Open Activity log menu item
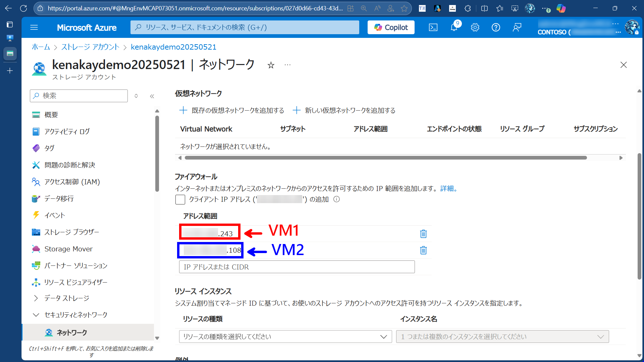Image resolution: width=644 pixels, height=362 pixels. [67, 131]
